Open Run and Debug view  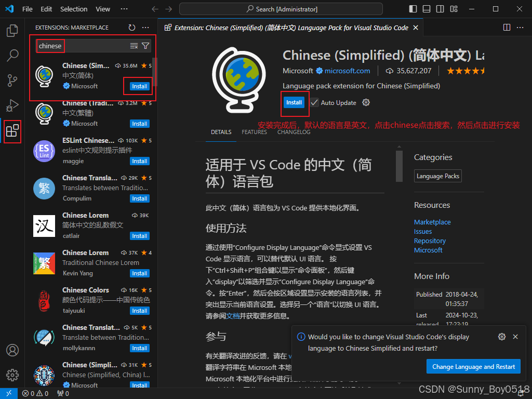12,105
